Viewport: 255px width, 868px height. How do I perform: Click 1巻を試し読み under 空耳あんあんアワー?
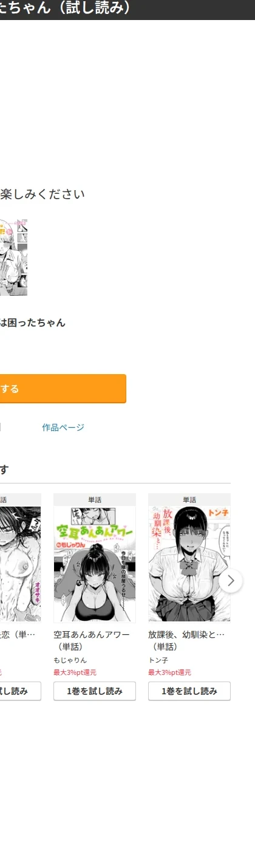[x=95, y=691]
